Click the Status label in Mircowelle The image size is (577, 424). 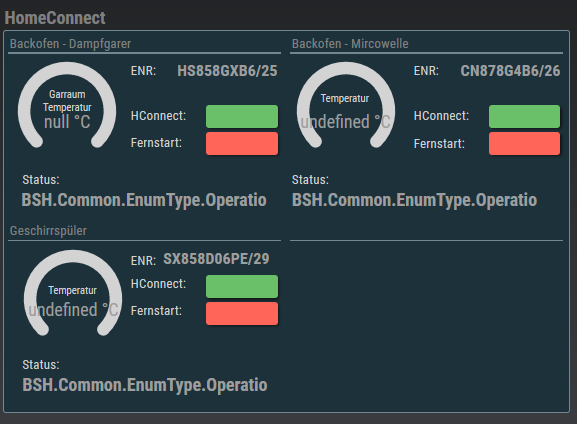click(310, 180)
